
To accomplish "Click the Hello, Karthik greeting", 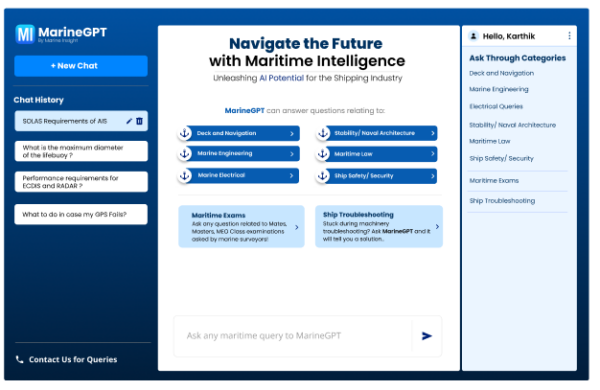I will pyautogui.click(x=509, y=36).
